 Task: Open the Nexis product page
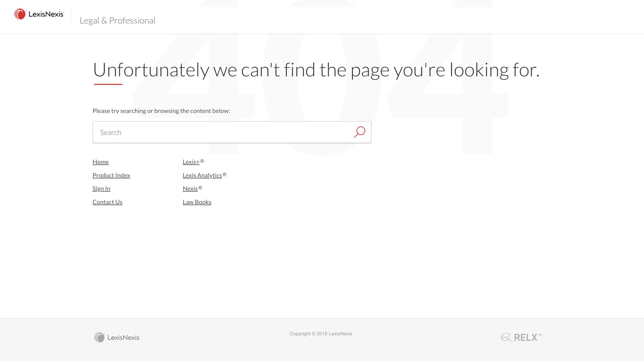(x=190, y=188)
